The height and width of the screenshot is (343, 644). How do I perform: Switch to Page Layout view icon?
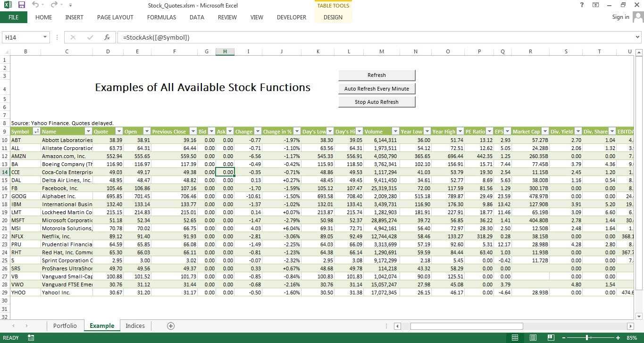[533, 338]
